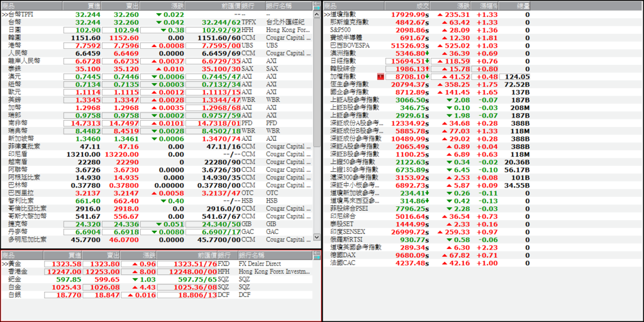Click the cyan right-arrow icon in forex panel header

317,8
